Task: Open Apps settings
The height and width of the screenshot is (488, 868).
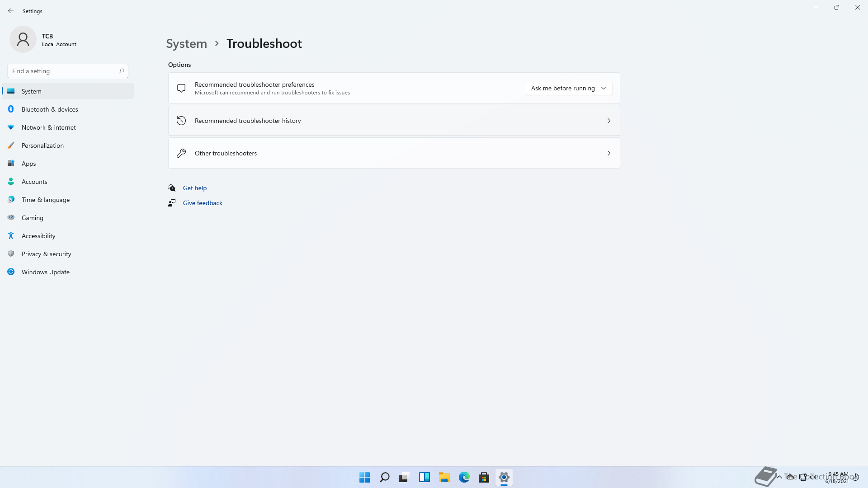Action: tap(68, 164)
